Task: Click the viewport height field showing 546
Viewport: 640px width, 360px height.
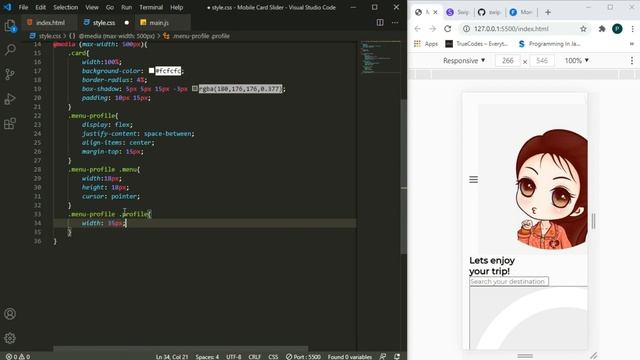Action: [x=542, y=60]
